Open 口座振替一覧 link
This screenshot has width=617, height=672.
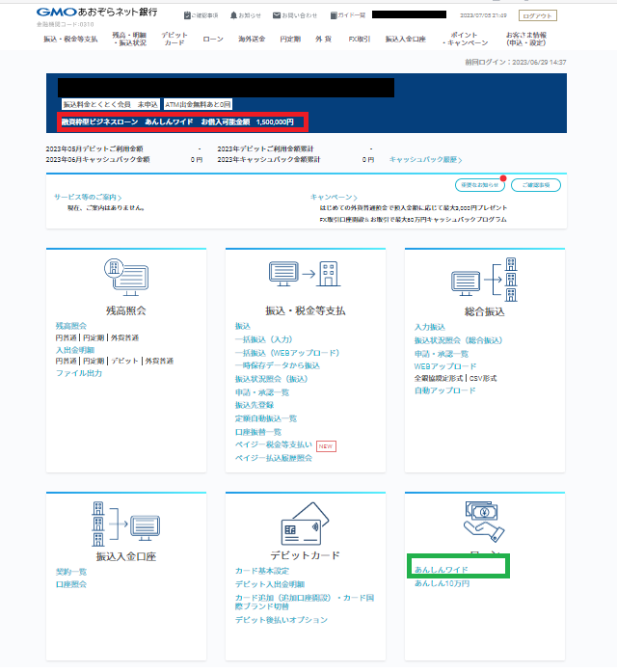pyautogui.click(x=258, y=432)
